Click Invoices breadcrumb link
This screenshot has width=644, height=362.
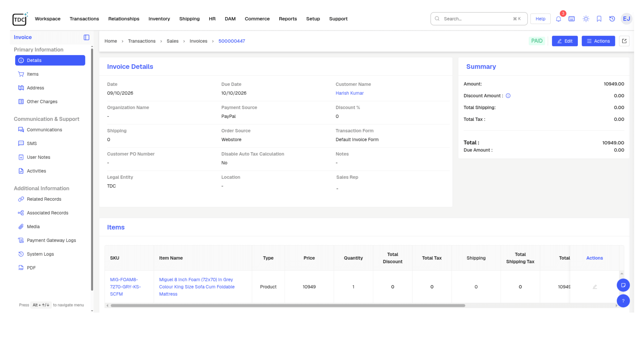point(198,41)
